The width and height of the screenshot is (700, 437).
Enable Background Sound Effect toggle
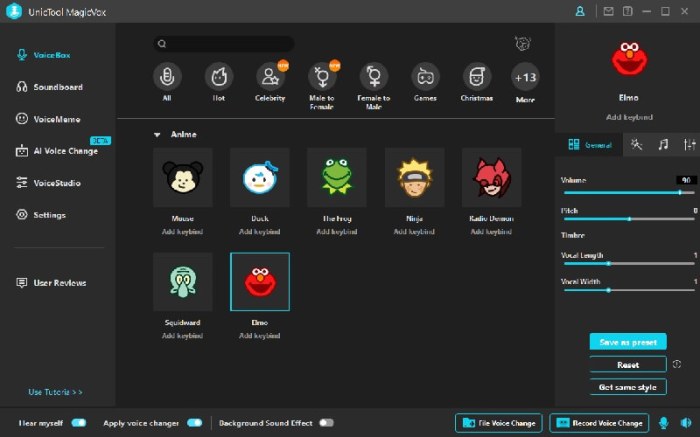326,423
